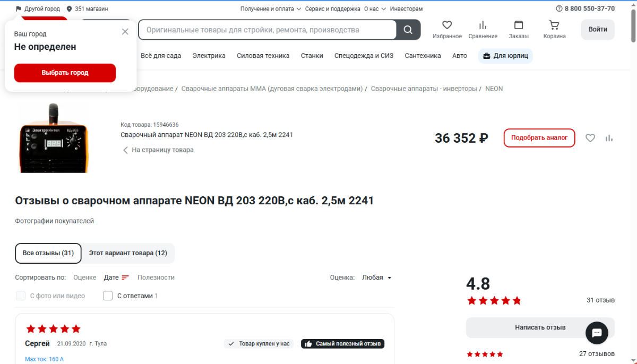Open Всё для сада category
The width and height of the screenshot is (637, 364).
pyautogui.click(x=161, y=56)
